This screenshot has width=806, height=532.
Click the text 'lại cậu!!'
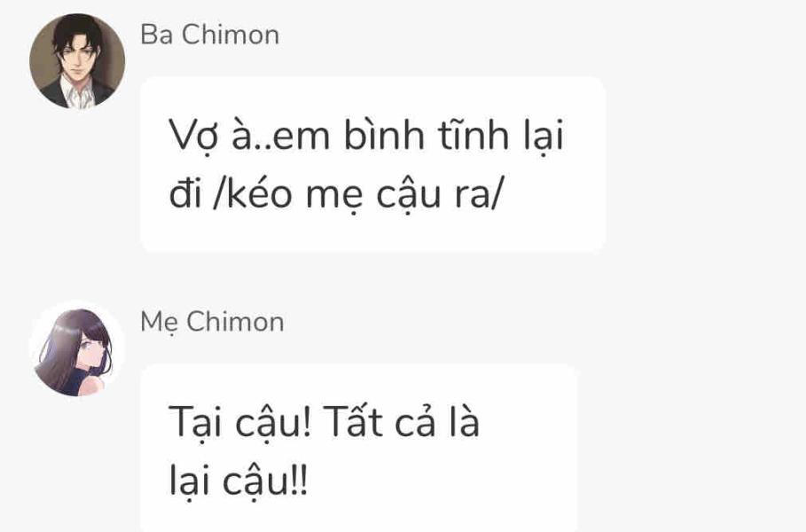pyautogui.click(x=239, y=482)
